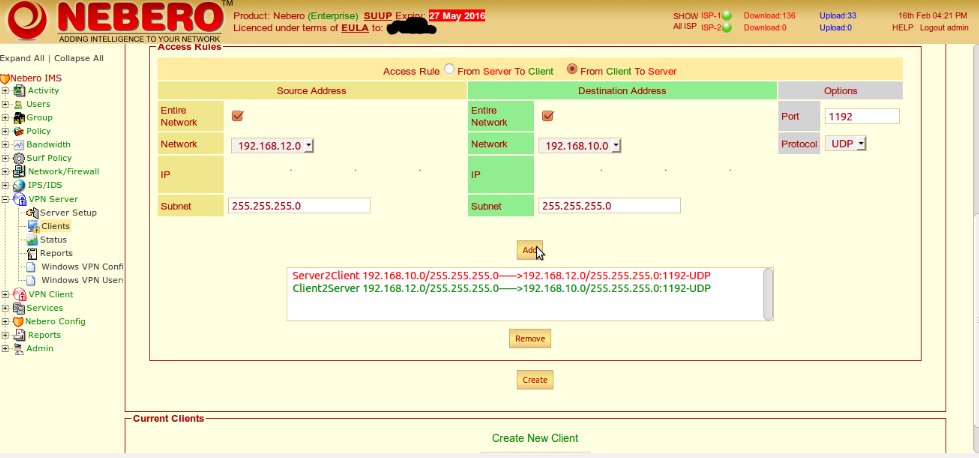The height and width of the screenshot is (458, 979).
Task: Click the Add rule button
Action: 529,250
